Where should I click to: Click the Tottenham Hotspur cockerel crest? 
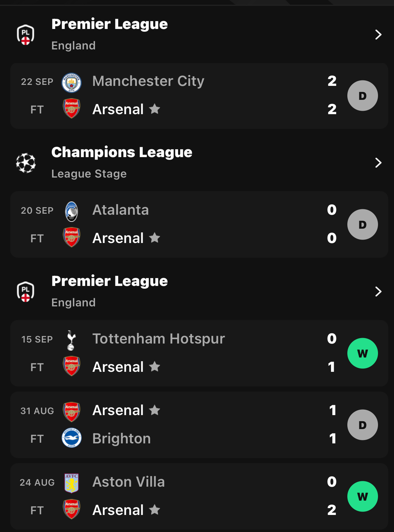coord(71,340)
